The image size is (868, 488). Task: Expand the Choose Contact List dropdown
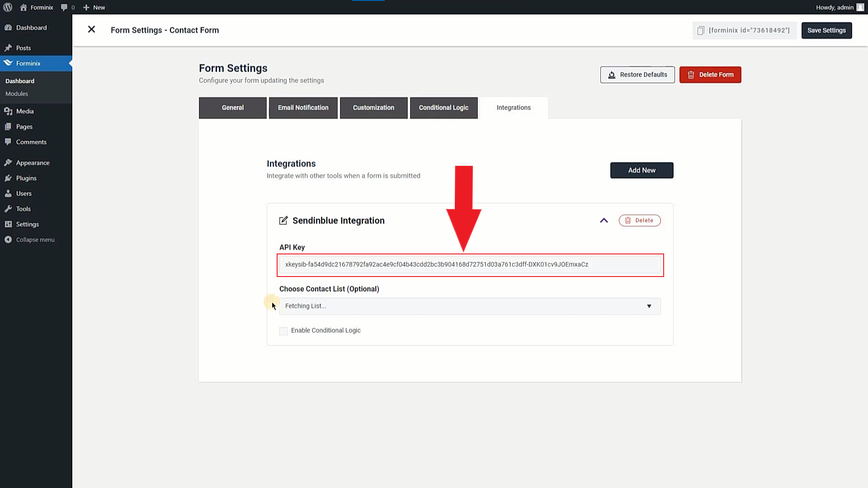coord(470,305)
